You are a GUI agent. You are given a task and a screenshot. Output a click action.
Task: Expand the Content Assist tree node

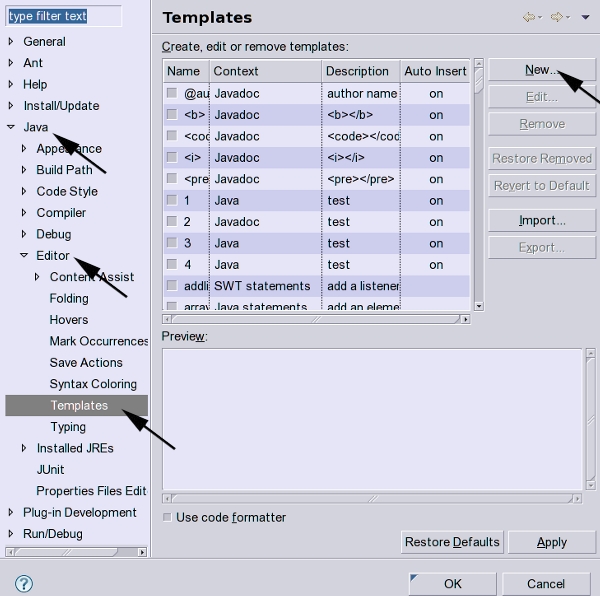click(37, 277)
